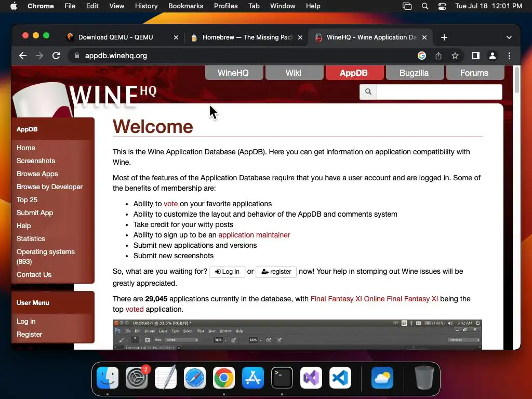
Task: Click the Log in button in the welcome text
Action: [227, 272]
